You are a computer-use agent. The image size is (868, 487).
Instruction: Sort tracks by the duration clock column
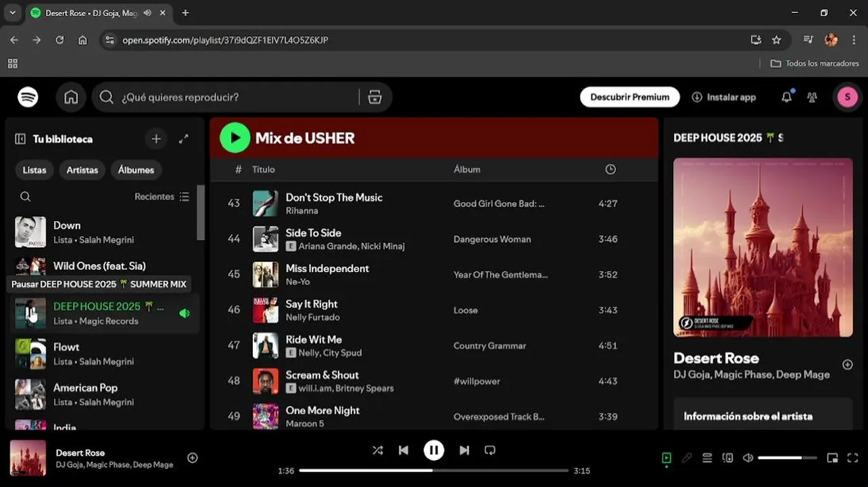610,169
